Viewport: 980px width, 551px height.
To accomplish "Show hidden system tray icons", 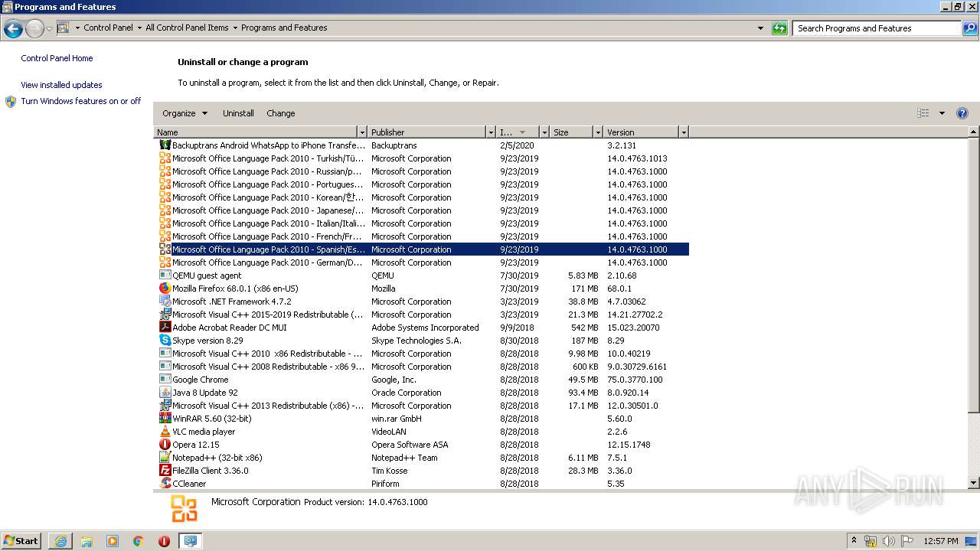I will tap(854, 541).
